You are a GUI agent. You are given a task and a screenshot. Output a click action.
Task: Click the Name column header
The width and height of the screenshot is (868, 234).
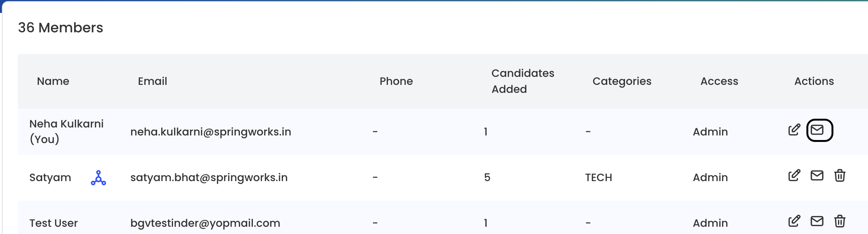tap(53, 81)
